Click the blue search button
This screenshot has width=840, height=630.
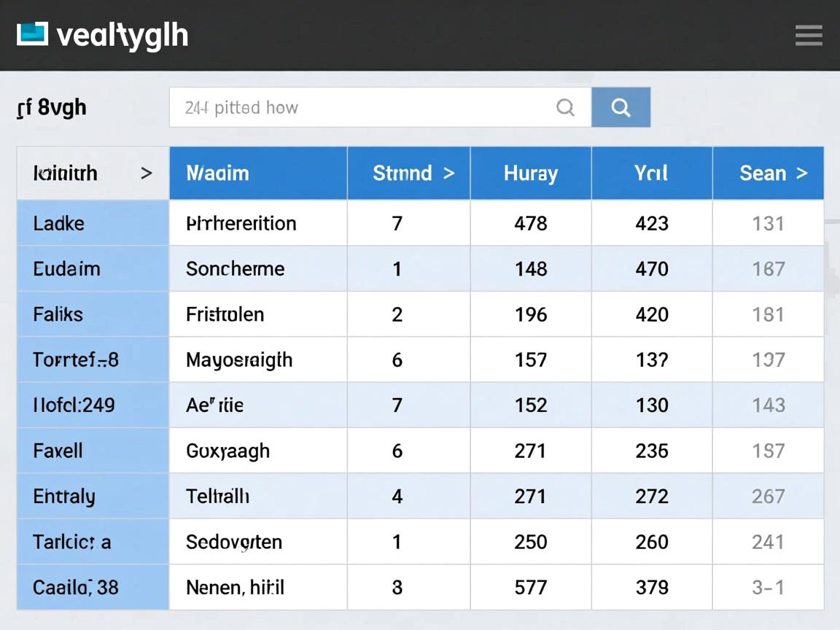coord(621,108)
